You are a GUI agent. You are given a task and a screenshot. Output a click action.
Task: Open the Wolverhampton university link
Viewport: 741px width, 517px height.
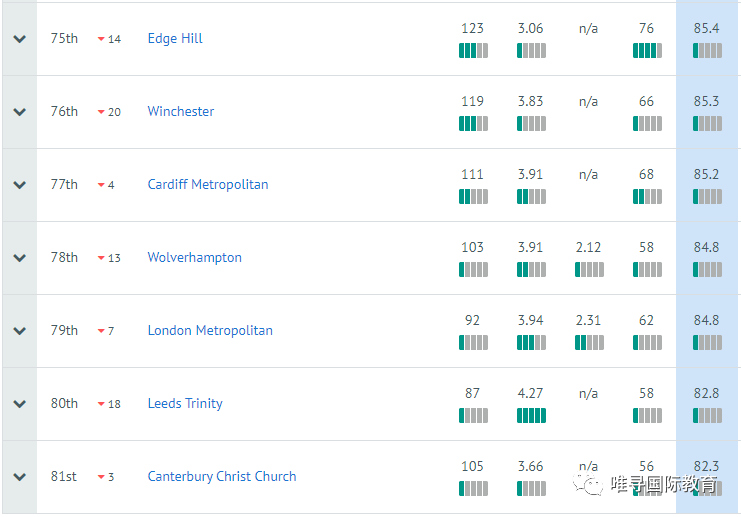coord(195,258)
